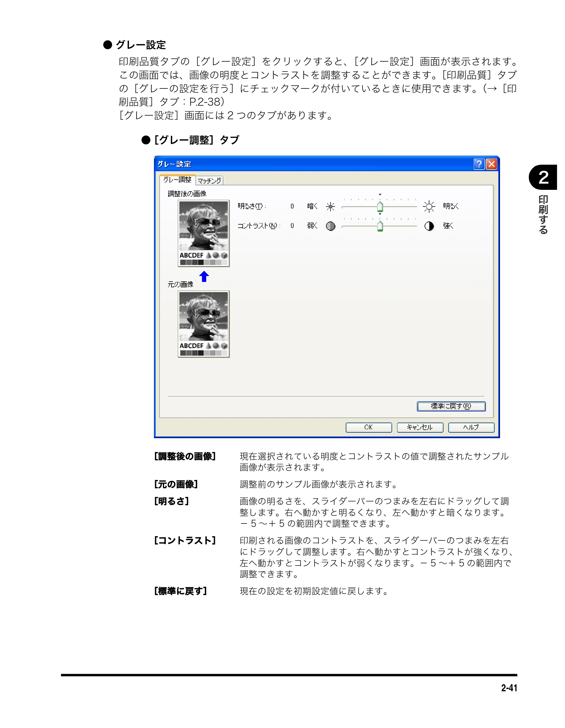This screenshot has height=728, width=565.
Task: Close the グレー設定 dialog with the X
Action: click(492, 164)
